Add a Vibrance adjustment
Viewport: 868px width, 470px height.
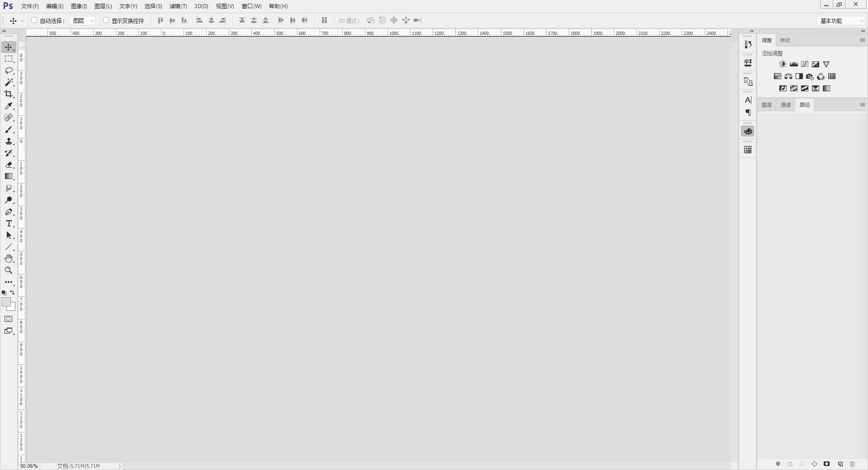point(826,64)
